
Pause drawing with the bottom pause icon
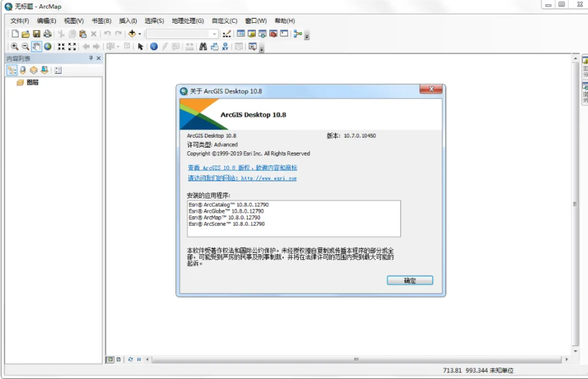coord(139,359)
